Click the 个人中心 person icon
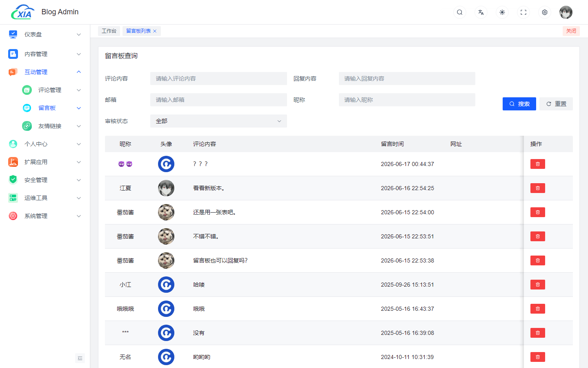 (x=13, y=144)
